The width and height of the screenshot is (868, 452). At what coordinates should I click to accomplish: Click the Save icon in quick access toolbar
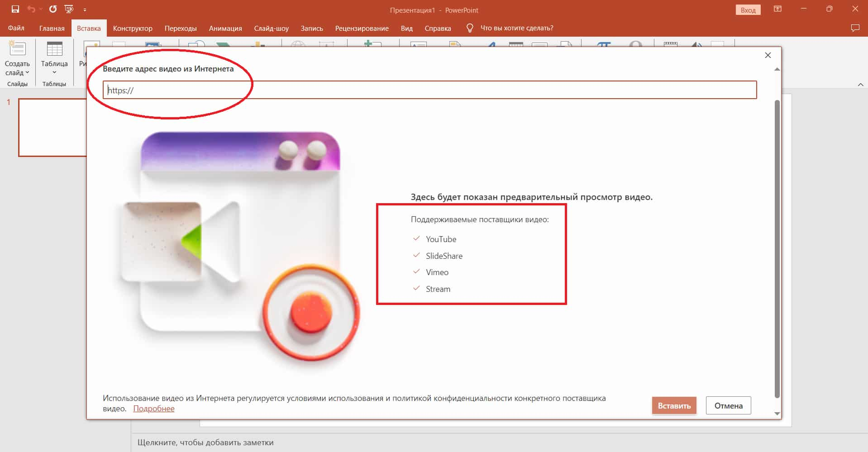click(15, 9)
